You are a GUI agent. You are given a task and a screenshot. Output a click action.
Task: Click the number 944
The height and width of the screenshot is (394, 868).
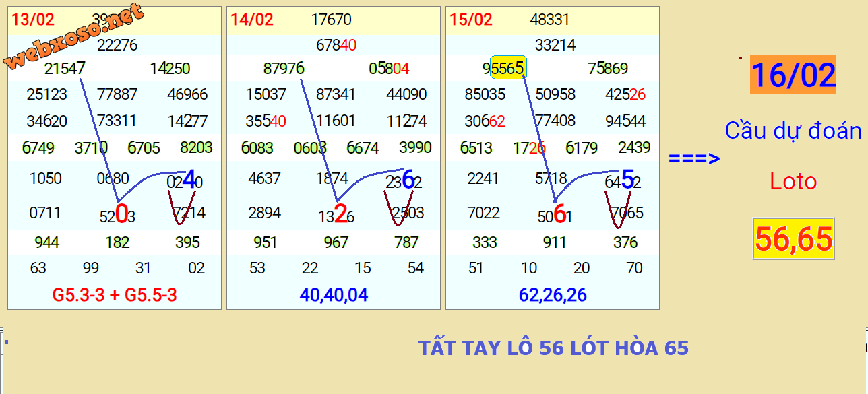click(47, 242)
